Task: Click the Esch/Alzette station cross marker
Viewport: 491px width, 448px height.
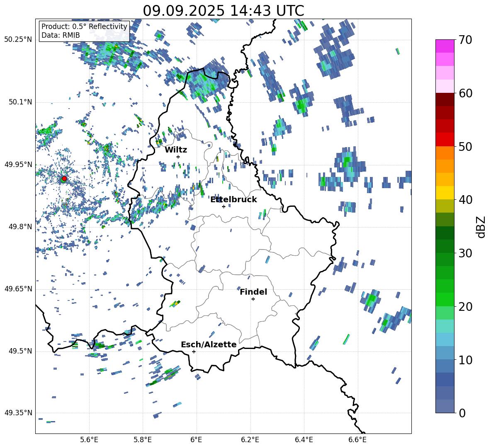Action: [x=194, y=351]
